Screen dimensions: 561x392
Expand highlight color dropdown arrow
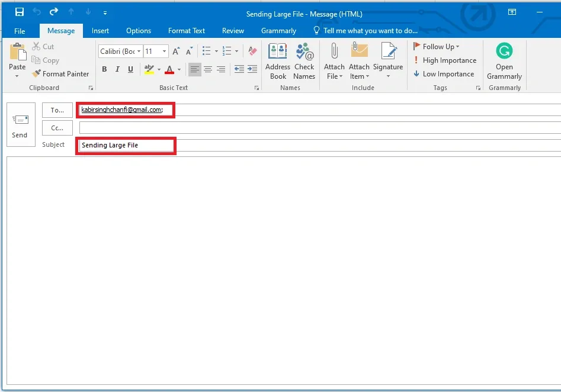[159, 70]
